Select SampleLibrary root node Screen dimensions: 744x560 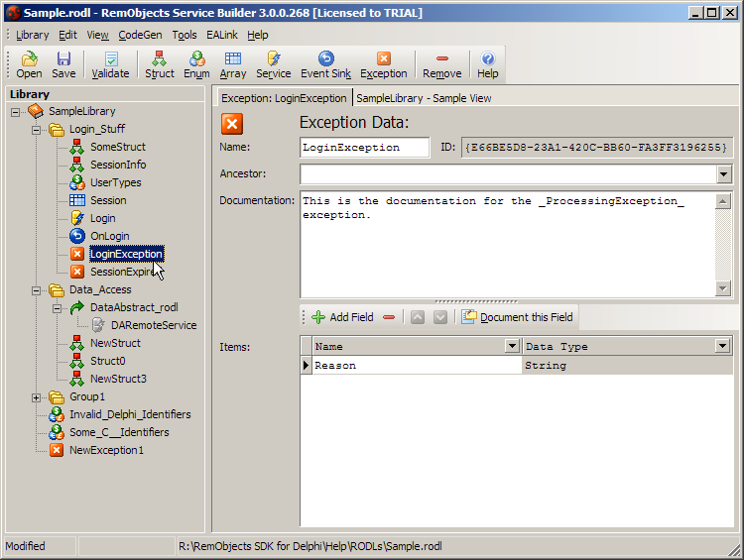(x=82, y=111)
